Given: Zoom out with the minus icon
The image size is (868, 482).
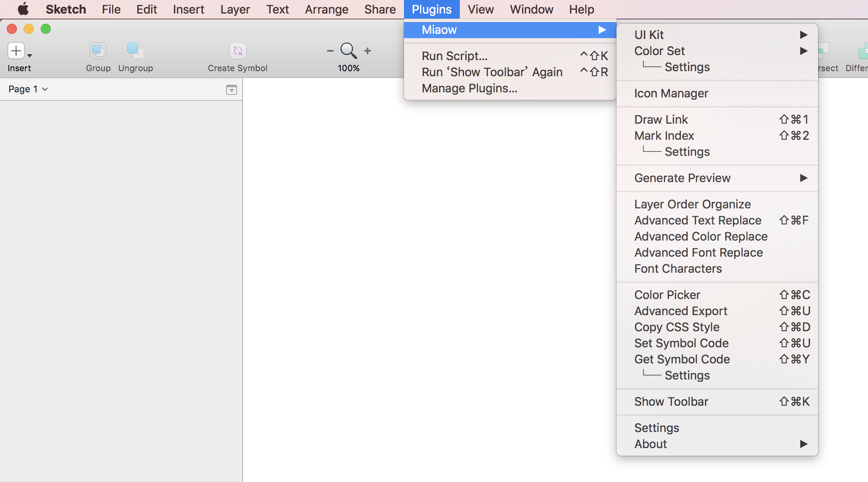Looking at the screenshot, I should tap(330, 51).
